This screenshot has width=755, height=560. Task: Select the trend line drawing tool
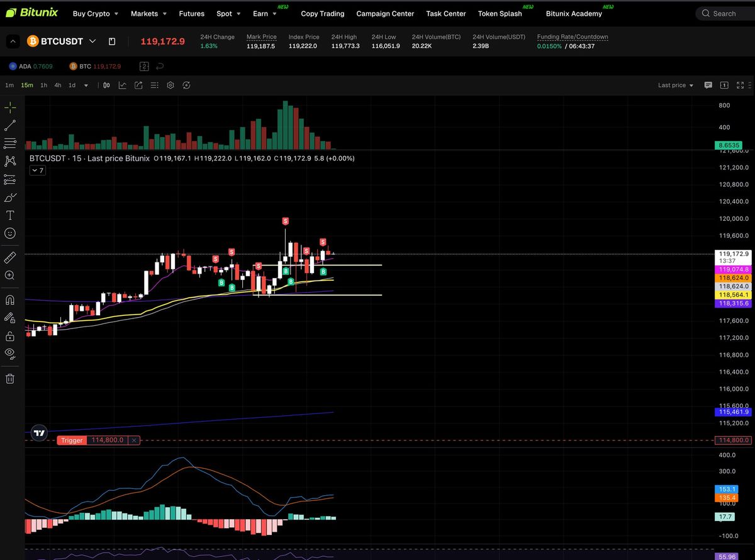[x=10, y=125]
